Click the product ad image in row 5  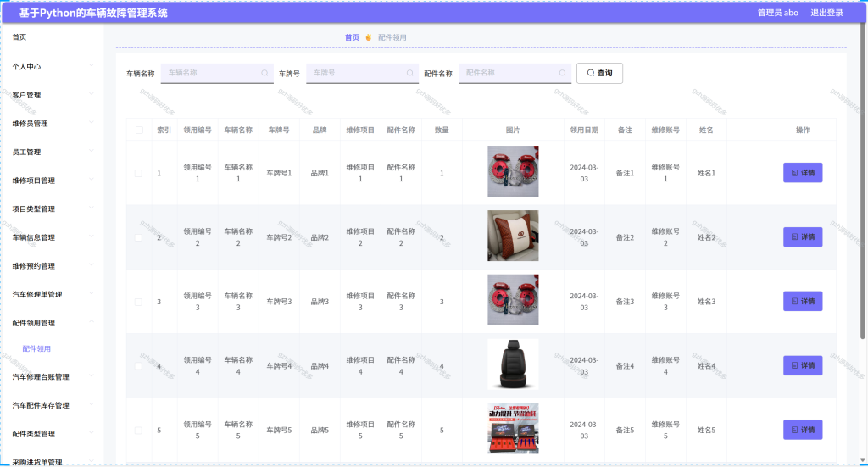pyautogui.click(x=513, y=428)
